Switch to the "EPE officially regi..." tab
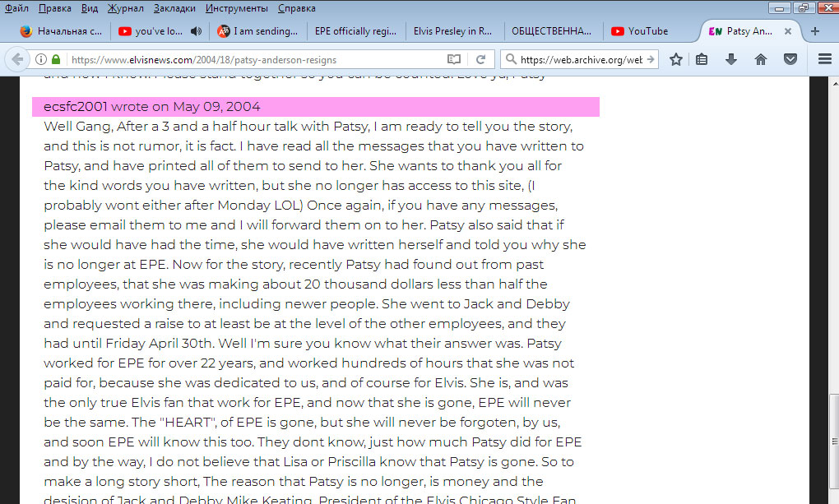The width and height of the screenshot is (839, 504). click(x=356, y=31)
